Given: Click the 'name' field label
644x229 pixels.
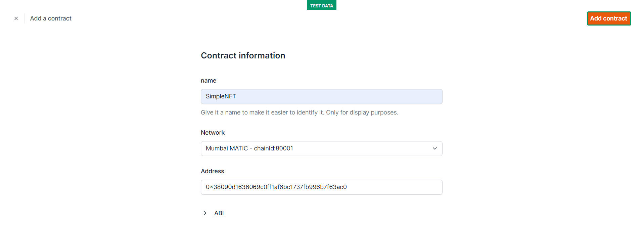Looking at the screenshot, I should [208, 81].
